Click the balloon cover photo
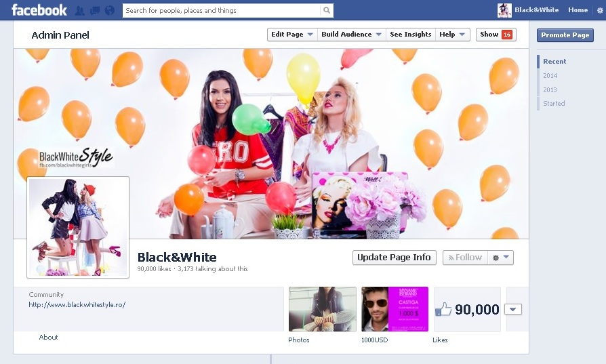The width and height of the screenshot is (606, 364). pos(271,143)
